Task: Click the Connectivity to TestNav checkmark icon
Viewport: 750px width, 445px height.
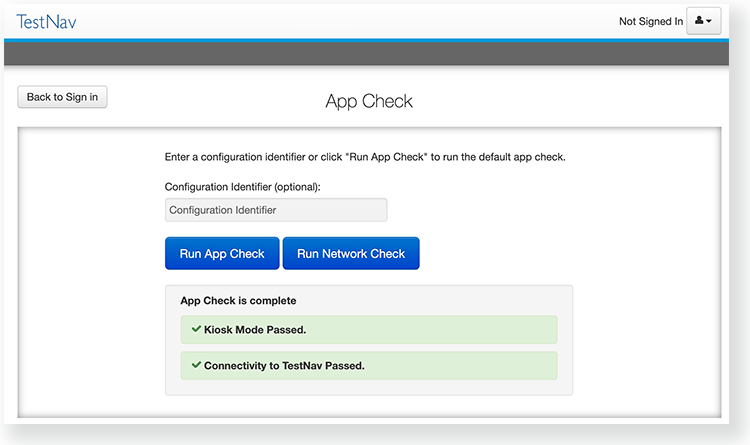Action: click(197, 365)
